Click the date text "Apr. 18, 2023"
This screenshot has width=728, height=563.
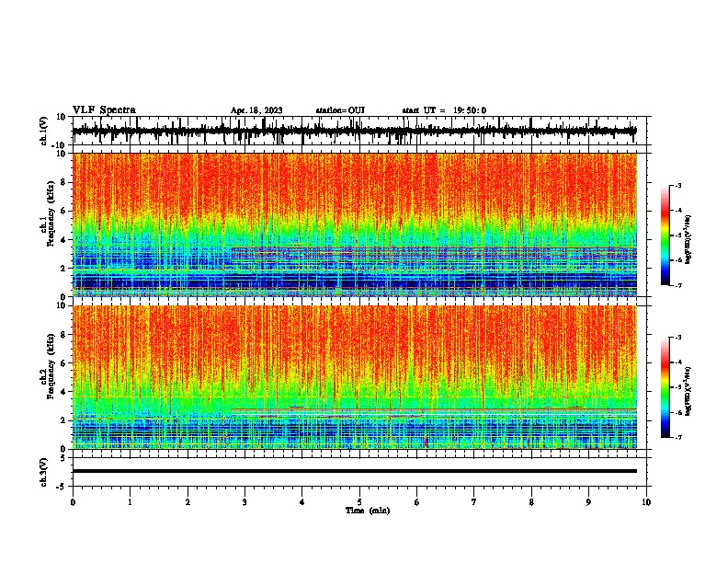(x=256, y=110)
